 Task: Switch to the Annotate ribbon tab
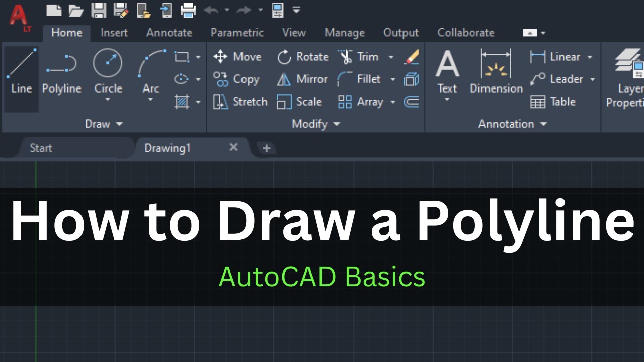pos(169,33)
